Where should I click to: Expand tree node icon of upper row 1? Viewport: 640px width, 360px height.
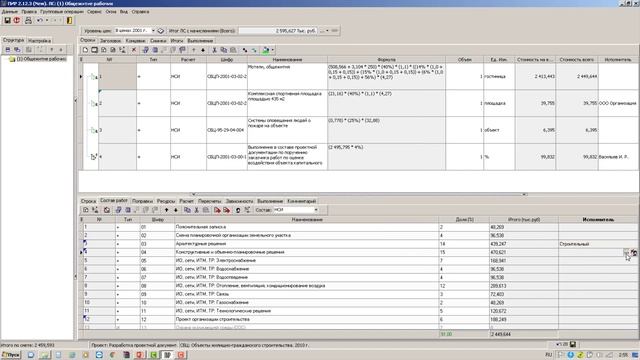[93, 76]
